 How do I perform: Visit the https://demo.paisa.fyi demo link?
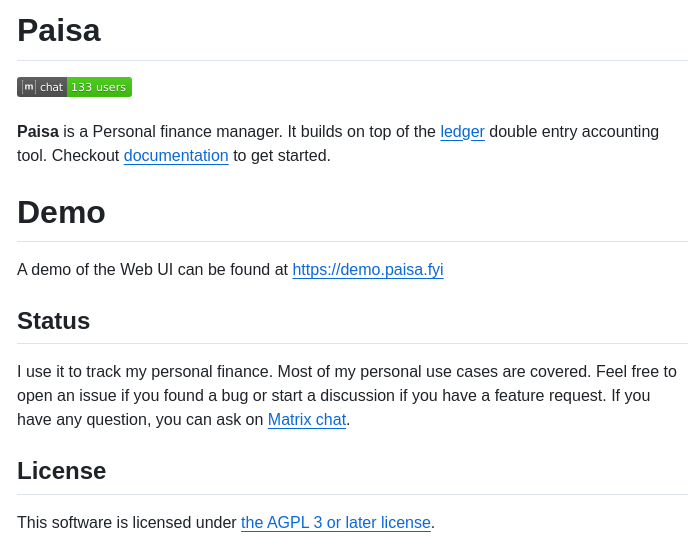pos(367,270)
